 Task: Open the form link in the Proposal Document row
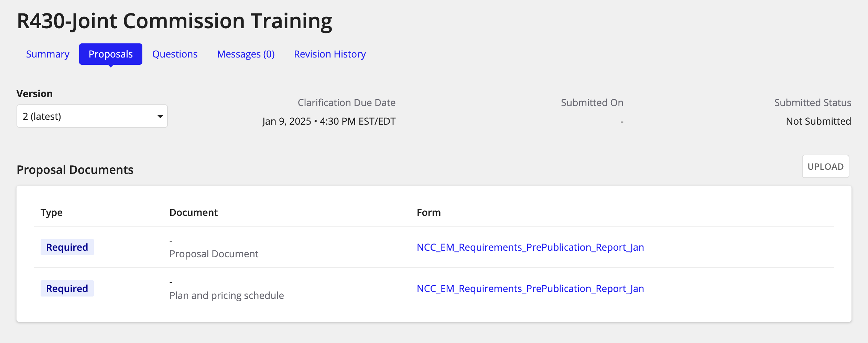[530, 247]
